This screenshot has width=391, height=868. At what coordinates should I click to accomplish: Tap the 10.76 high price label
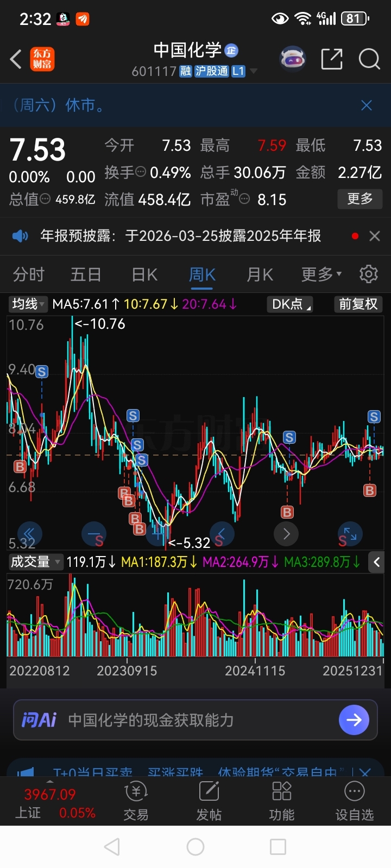click(100, 324)
